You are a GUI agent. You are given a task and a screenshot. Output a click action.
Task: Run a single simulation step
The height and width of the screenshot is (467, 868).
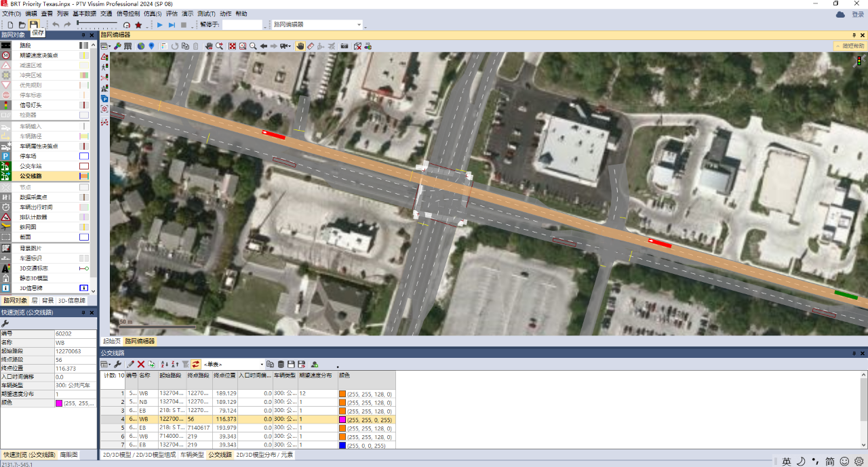(x=172, y=25)
